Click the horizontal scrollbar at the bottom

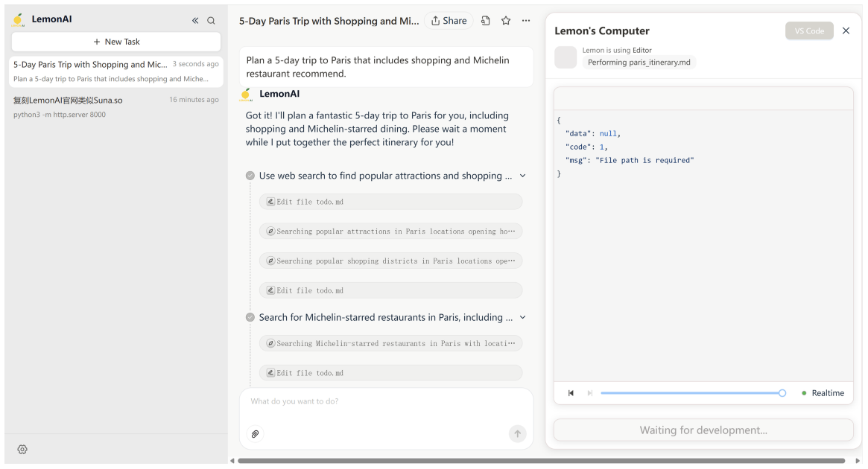pos(542,461)
